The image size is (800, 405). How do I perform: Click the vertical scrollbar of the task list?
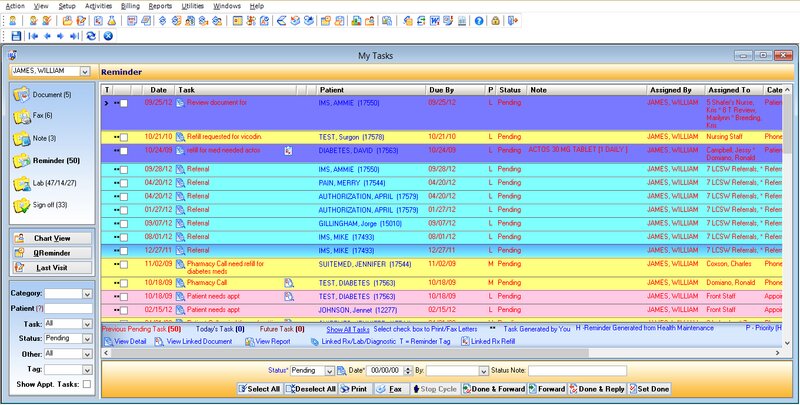(789, 200)
